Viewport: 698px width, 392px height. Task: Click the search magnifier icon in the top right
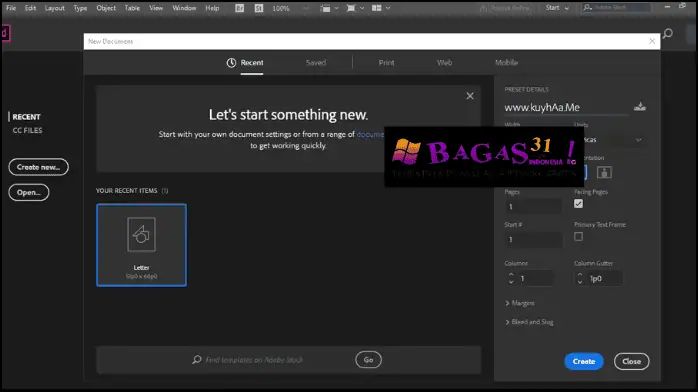[667, 33]
